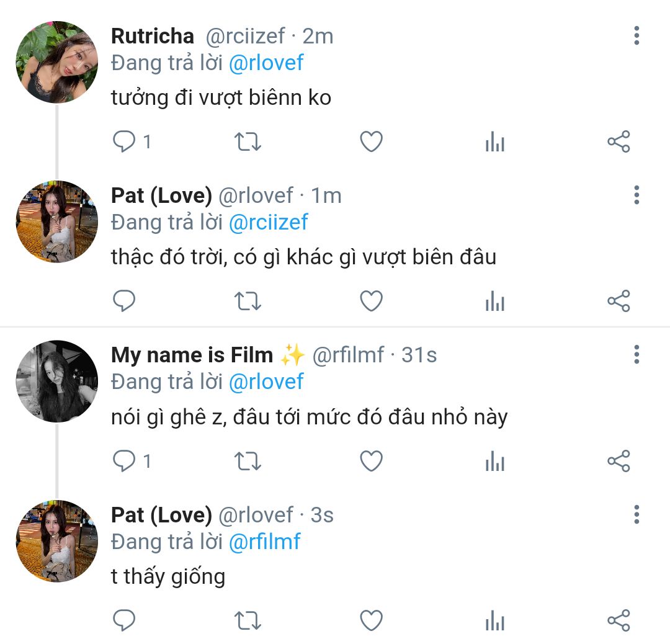View analytics of Rutricha's tweet
The height and width of the screenshot is (644, 670).
(494, 143)
